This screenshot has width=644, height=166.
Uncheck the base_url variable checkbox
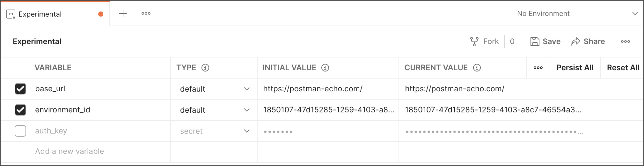pos(20,89)
